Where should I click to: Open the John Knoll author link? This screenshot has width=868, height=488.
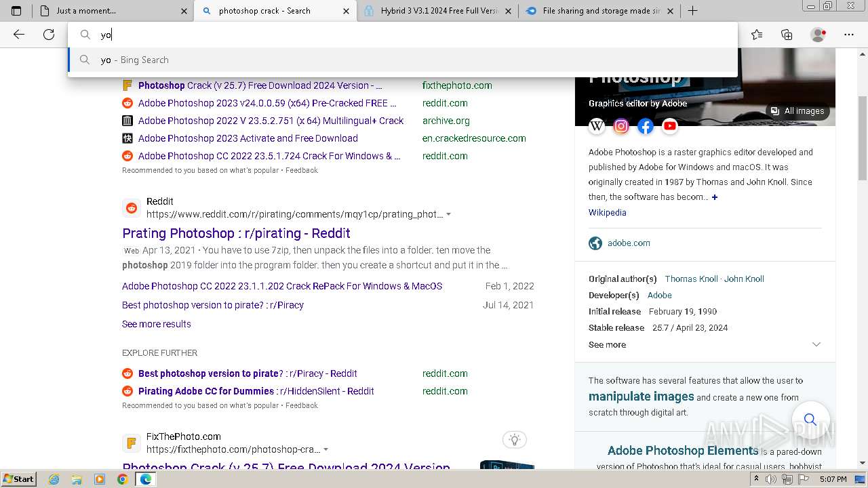pyautogui.click(x=744, y=279)
